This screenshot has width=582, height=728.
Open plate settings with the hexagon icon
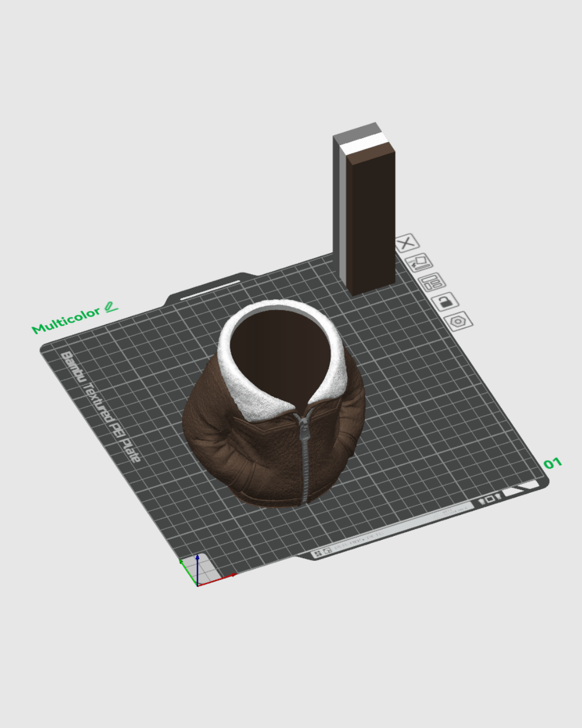click(x=458, y=322)
